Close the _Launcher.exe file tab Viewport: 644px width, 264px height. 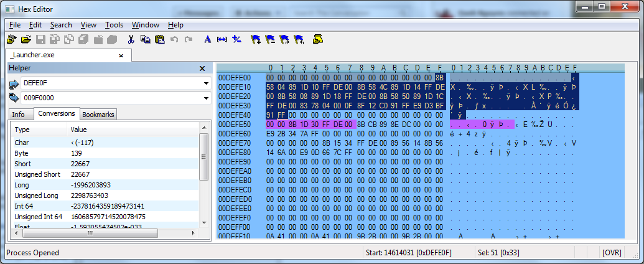(121, 55)
